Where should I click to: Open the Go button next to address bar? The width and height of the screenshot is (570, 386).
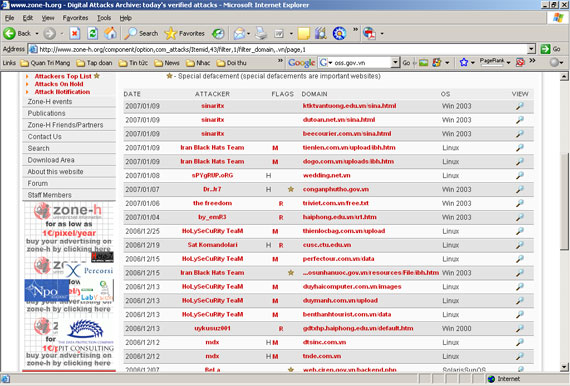[550, 49]
